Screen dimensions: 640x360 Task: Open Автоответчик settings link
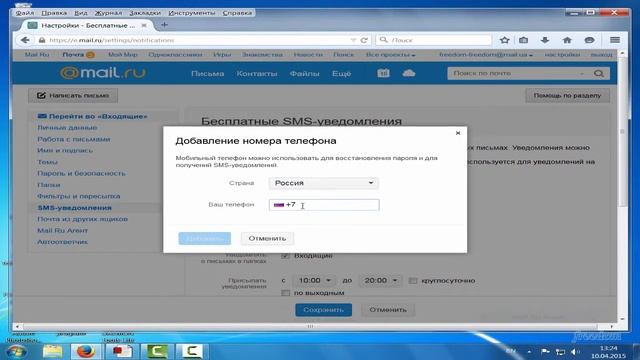(62, 242)
